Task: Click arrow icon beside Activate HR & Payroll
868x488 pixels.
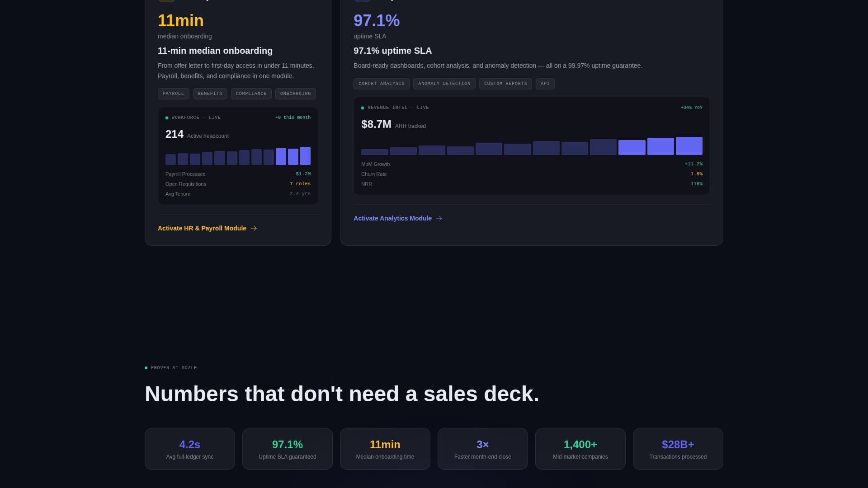Action: coord(254,228)
